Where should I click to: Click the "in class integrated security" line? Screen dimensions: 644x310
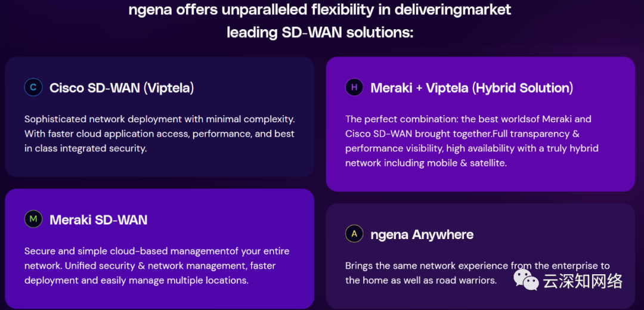tap(86, 148)
